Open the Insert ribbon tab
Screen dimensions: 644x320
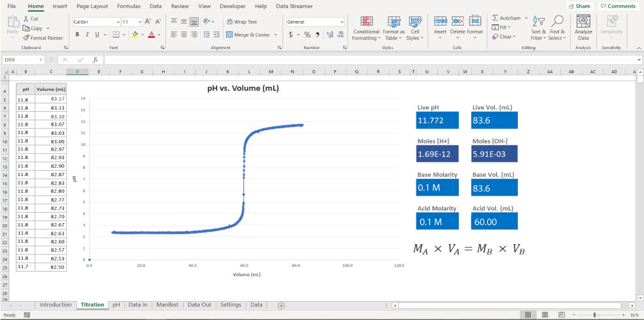click(60, 6)
